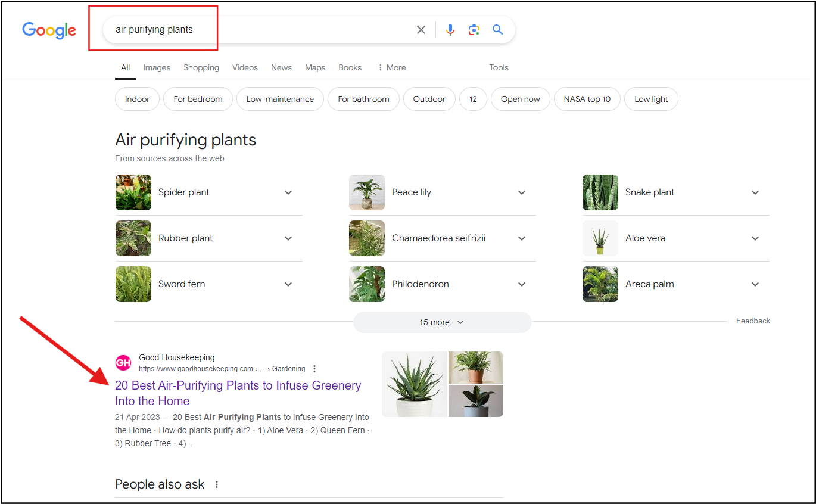Click the Areca palm thumbnail image

pos(600,284)
